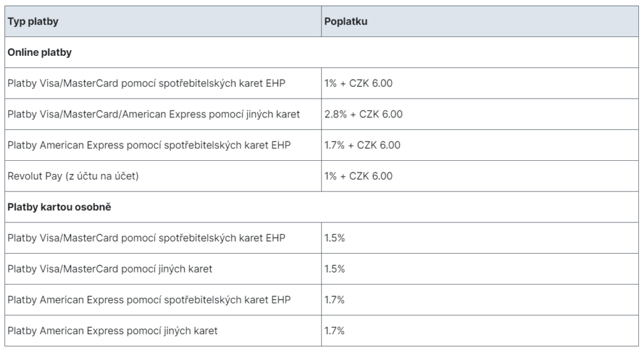Select 1.5% fee for in-person Visa/MasterCard EHP cards
The width and height of the screenshot is (644, 353).
tap(335, 238)
